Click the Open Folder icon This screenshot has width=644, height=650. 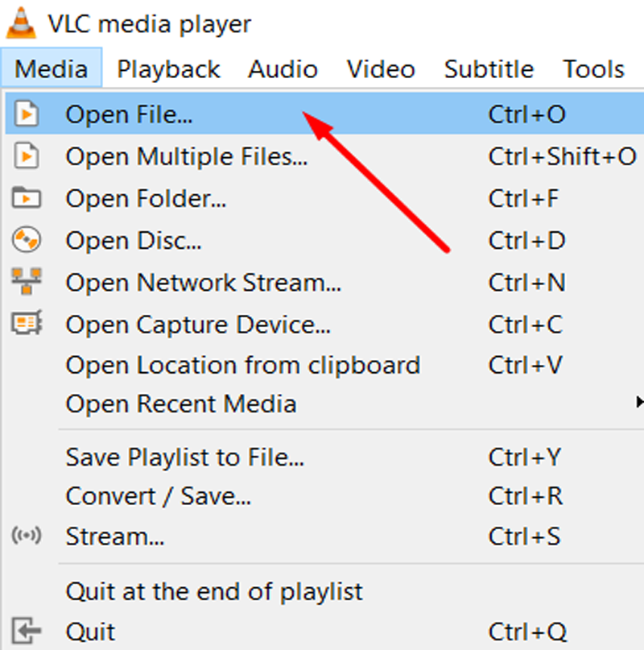pos(27,197)
